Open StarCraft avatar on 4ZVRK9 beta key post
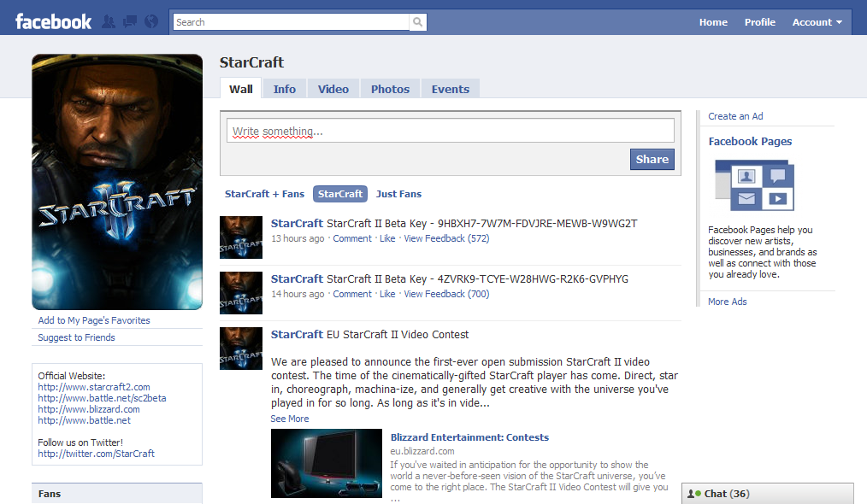The image size is (867, 504). click(241, 293)
